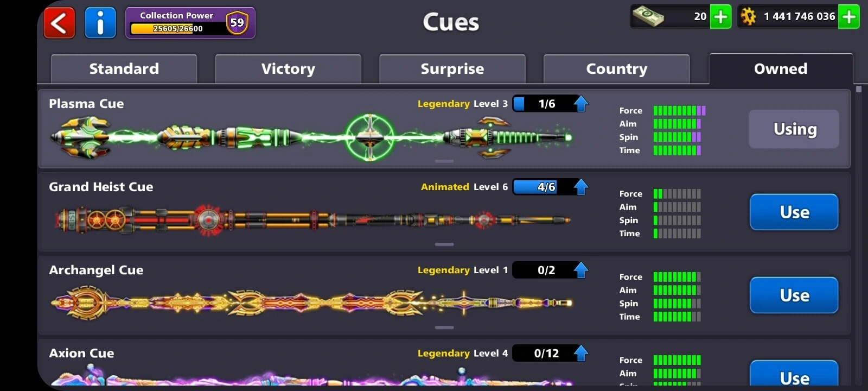Upgrade Plasma Cue with blue arrow
This screenshot has height=391, width=868.
click(x=581, y=104)
